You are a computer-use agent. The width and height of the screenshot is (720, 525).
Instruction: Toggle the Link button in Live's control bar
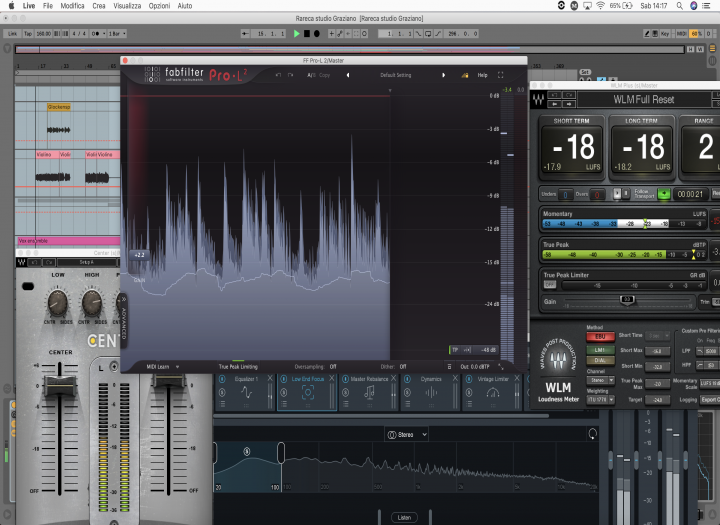tap(12, 34)
